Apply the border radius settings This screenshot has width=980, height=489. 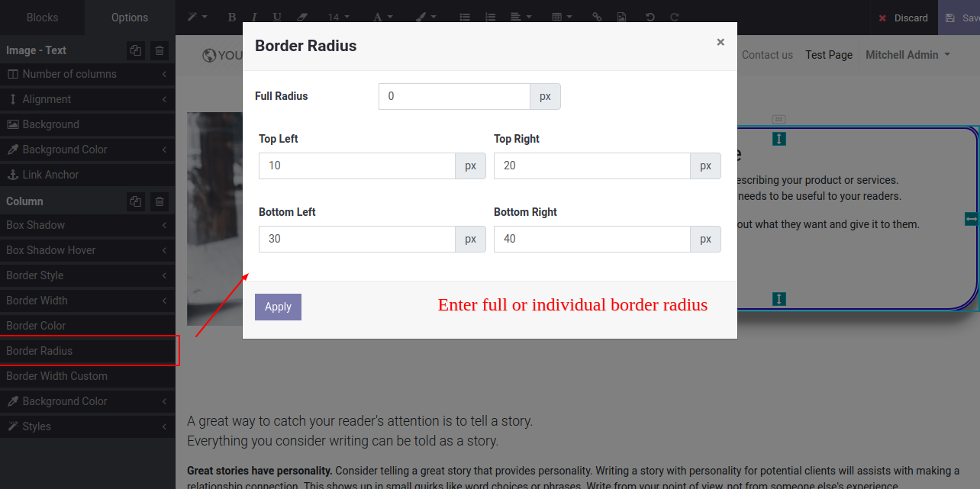[x=278, y=307]
